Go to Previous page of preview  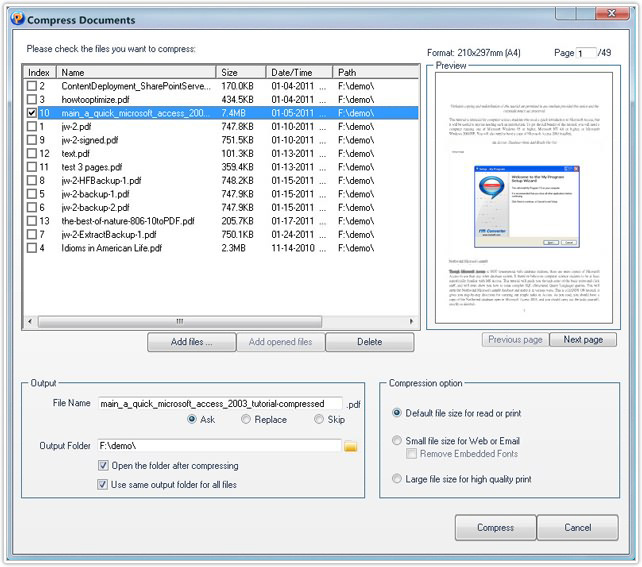tap(515, 339)
